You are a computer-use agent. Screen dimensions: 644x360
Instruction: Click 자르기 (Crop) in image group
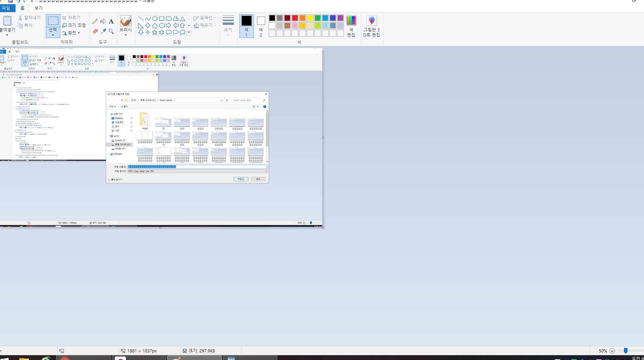(71, 18)
